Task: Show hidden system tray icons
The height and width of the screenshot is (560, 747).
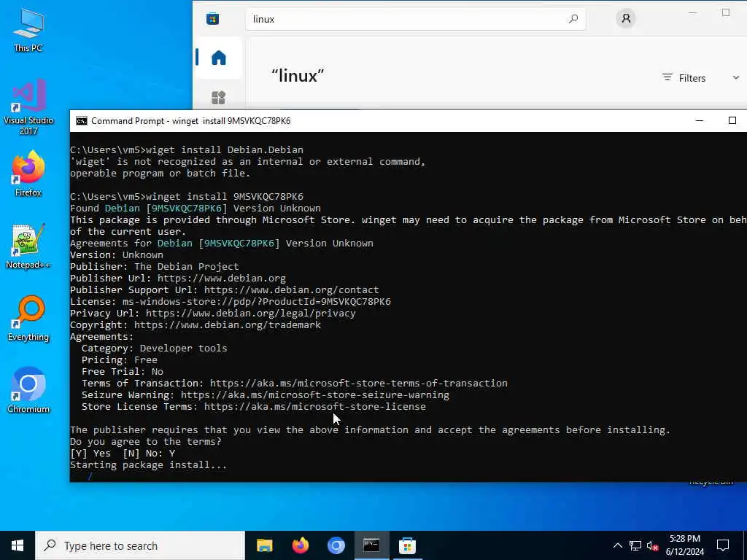Action: 617,545
